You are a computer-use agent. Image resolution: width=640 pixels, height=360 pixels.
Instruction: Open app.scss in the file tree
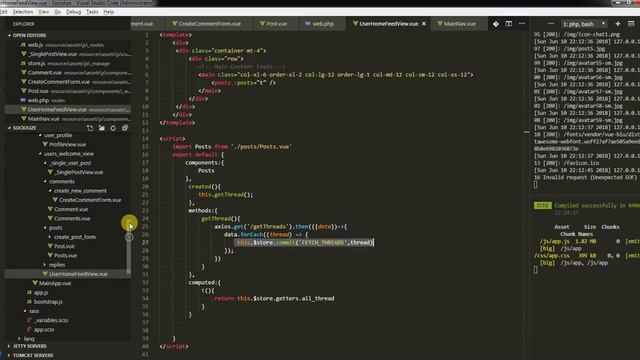[44, 329]
